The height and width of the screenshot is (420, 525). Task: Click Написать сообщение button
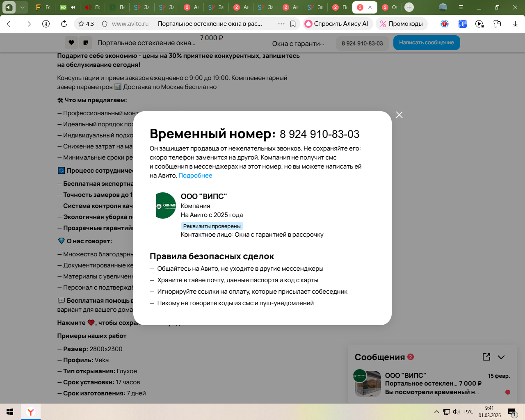pyautogui.click(x=427, y=43)
